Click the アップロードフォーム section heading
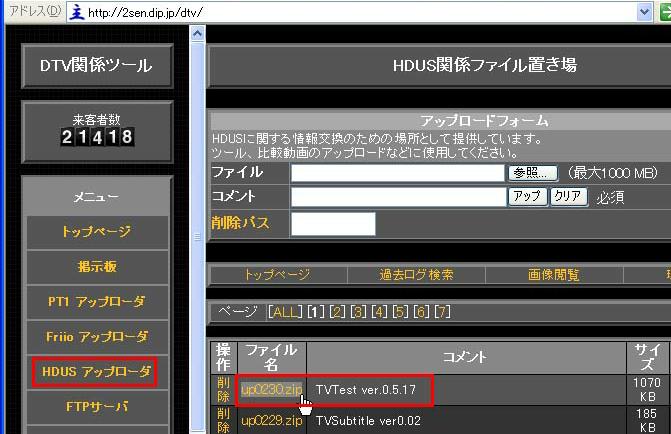Image resolution: width=671 pixels, height=434 pixels. (x=484, y=121)
